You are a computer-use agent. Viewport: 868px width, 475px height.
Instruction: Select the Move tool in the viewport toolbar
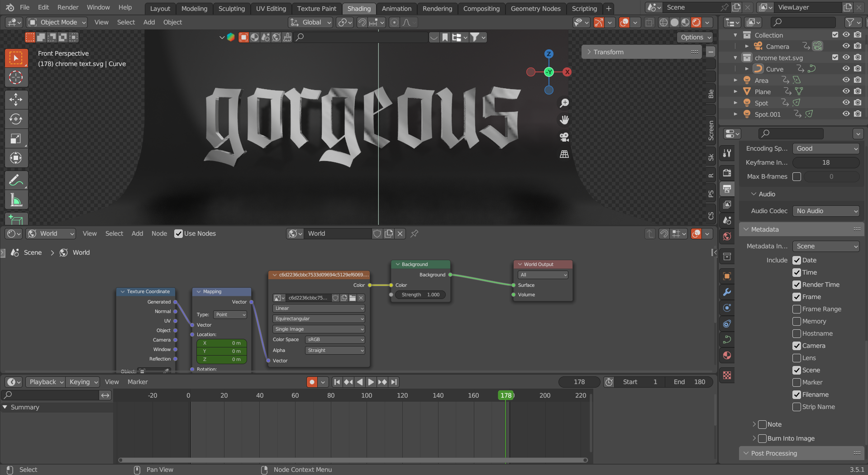16,100
